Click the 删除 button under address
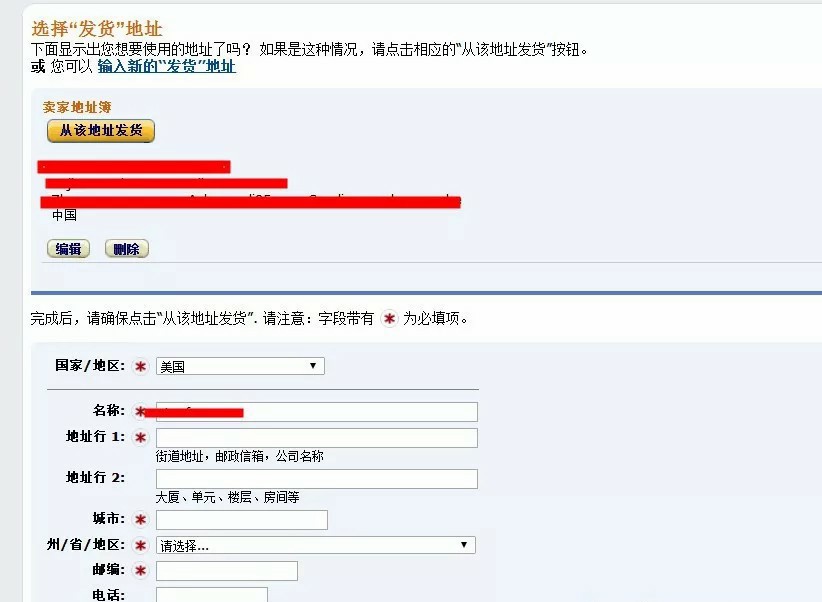Screen dimensions: 822x602 127,249
